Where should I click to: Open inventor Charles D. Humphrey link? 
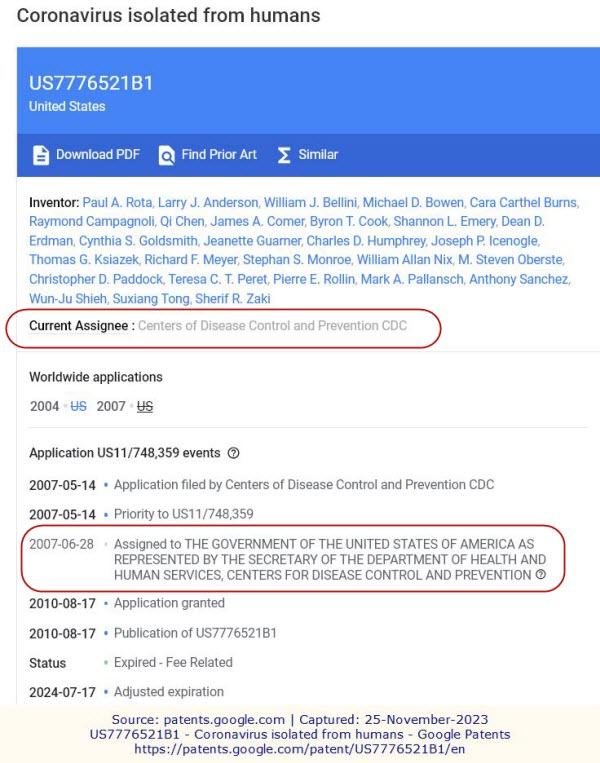tap(366, 241)
